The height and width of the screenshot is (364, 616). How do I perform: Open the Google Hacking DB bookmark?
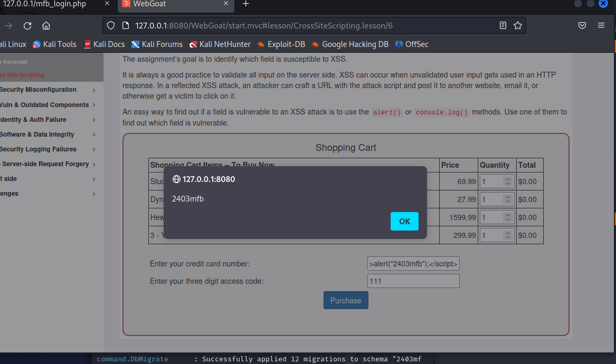349,44
